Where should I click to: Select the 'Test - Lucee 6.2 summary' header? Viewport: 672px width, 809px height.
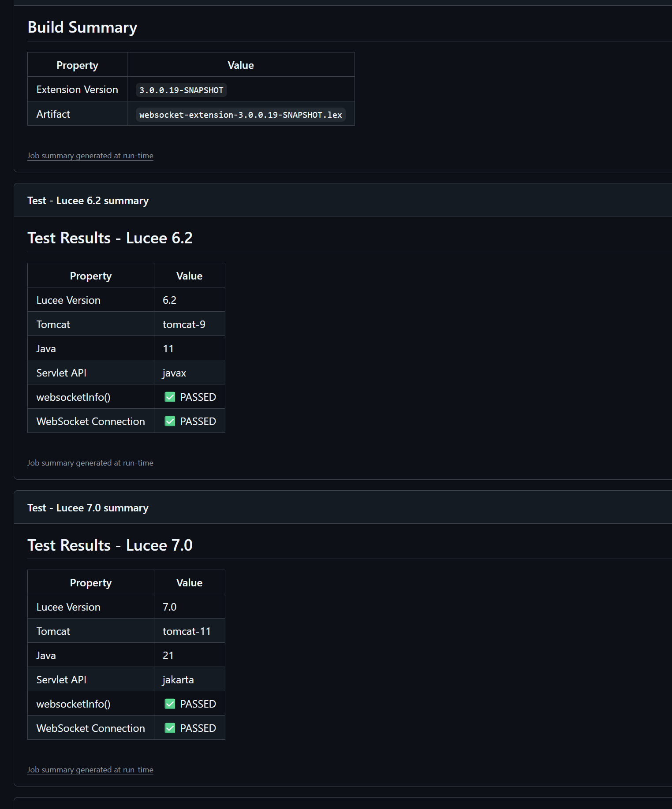coord(88,201)
